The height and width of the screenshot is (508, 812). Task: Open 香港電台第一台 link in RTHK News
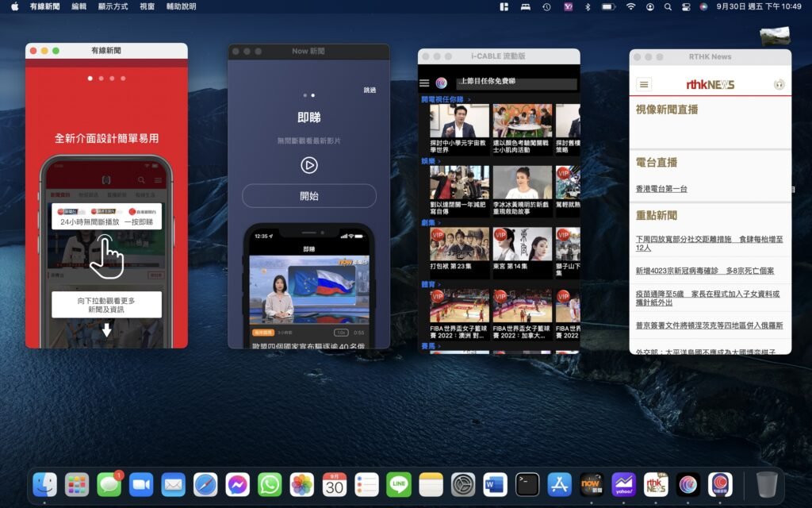[661, 189]
